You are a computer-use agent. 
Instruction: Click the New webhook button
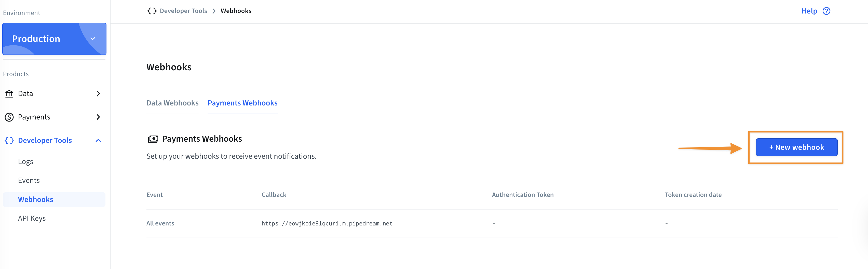[796, 147]
